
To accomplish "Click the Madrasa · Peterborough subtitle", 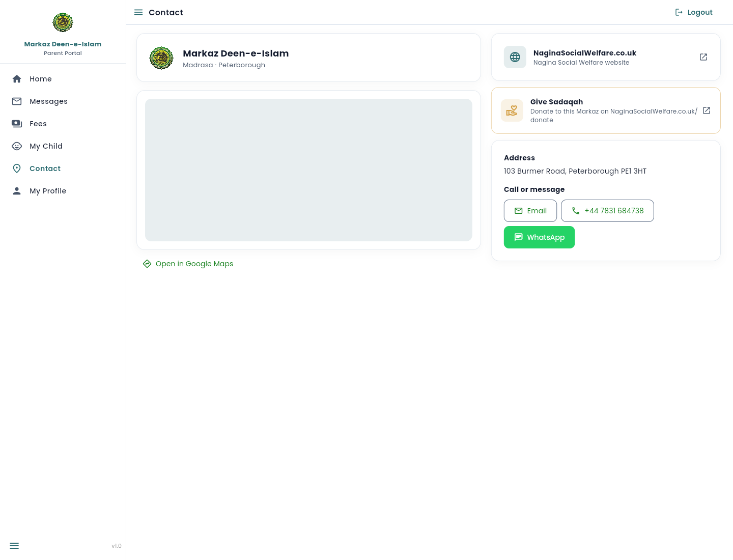I will [224, 65].
